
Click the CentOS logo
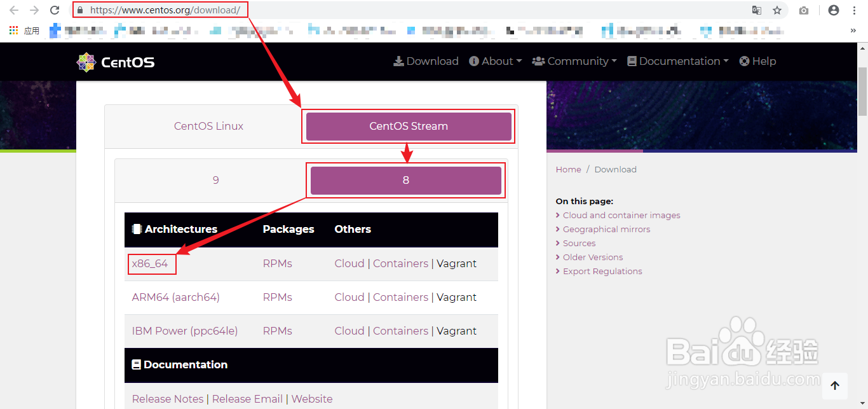(x=116, y=62)
